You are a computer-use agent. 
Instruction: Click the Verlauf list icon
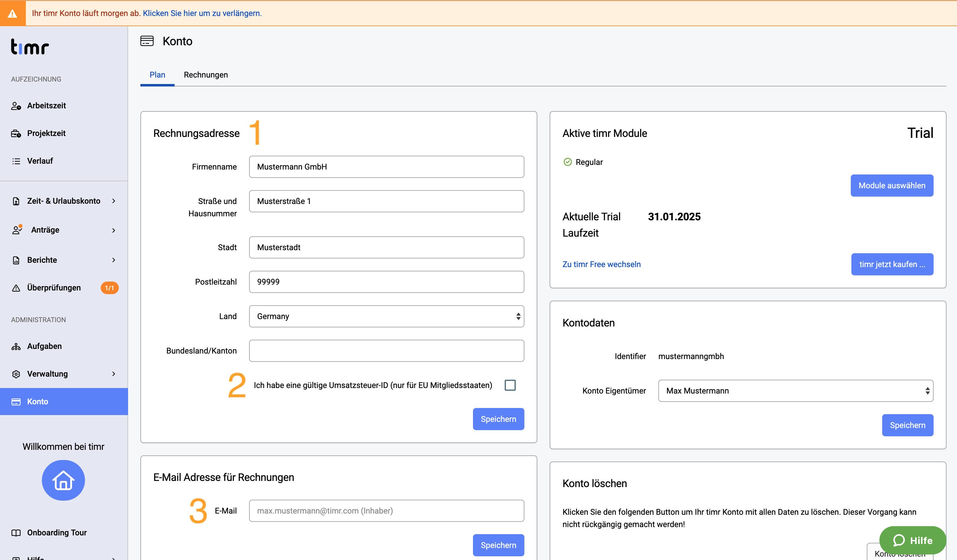click(x=16, y=161)
